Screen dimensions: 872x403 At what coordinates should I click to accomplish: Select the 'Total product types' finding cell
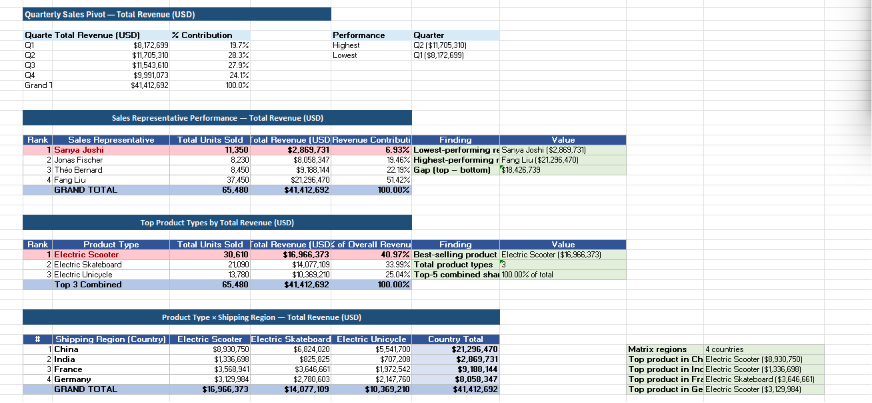456,265
